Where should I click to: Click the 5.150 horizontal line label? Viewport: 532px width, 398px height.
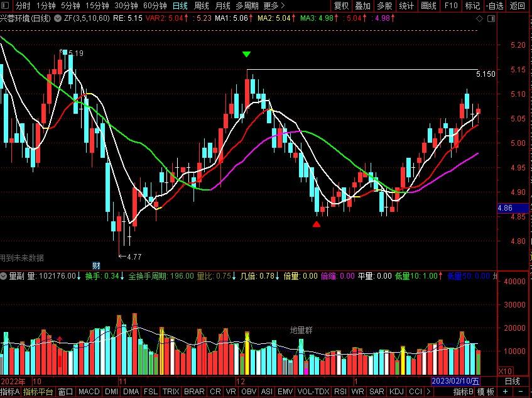(x=486, y=74)
